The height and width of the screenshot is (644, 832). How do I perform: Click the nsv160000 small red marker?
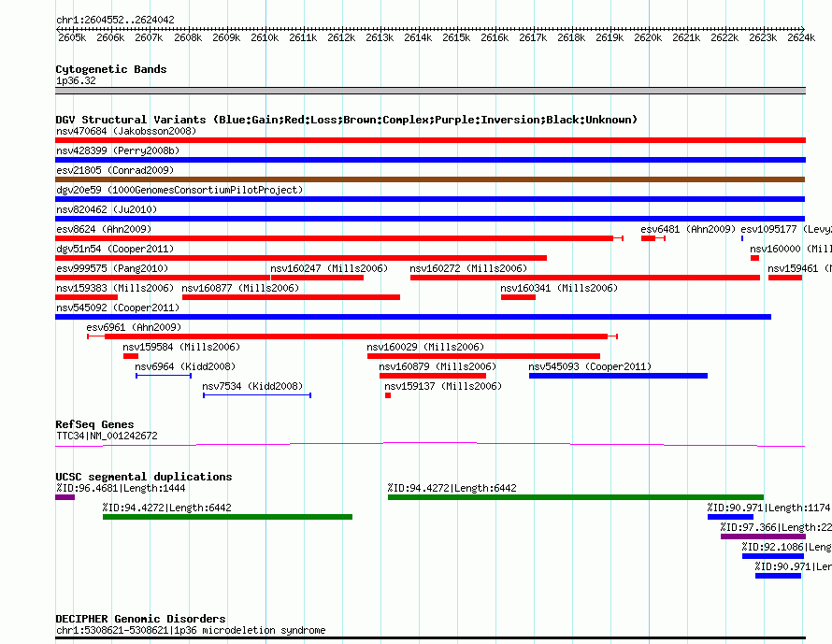[x=755, y=258]
